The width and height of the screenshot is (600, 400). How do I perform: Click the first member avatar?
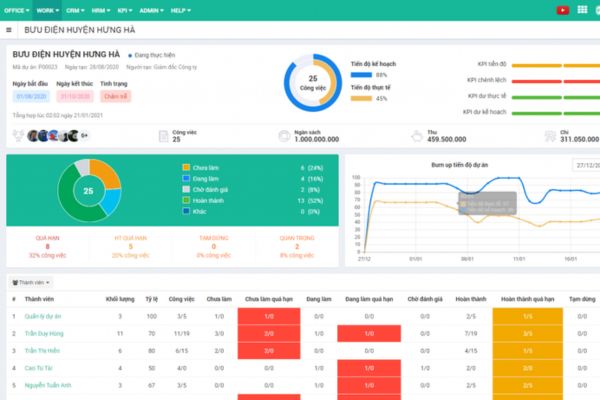pyautogui.click(x=33, y=136)
